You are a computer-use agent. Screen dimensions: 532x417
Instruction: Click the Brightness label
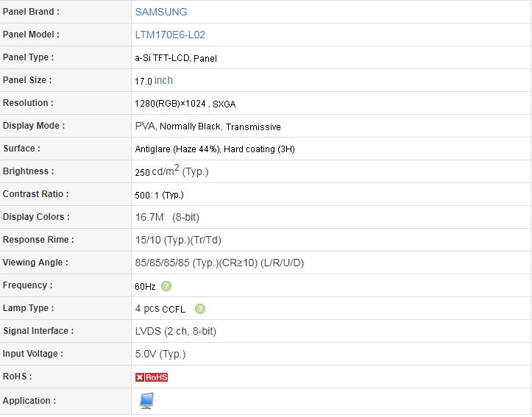click(x=28, y=171)
